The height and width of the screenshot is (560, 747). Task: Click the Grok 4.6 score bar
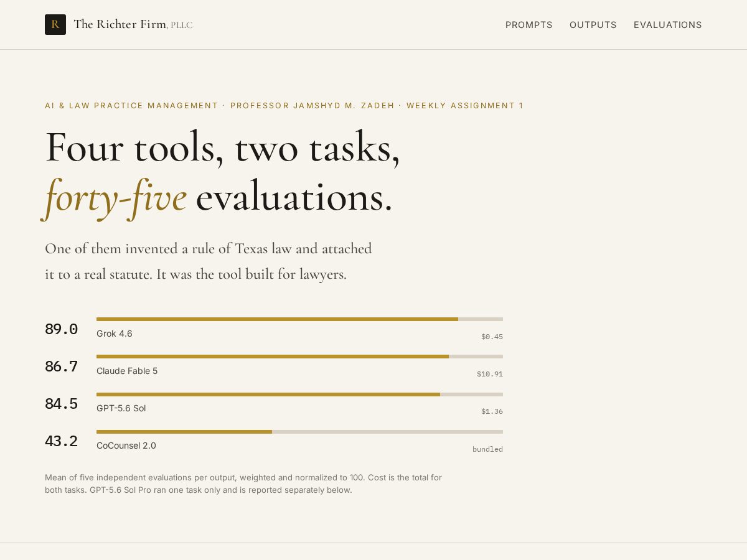point(299,319)
